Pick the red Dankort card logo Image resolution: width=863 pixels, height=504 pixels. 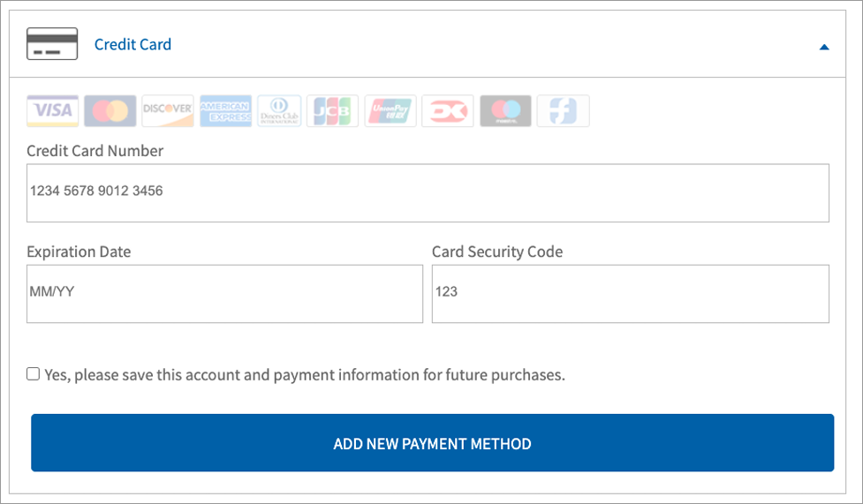[448, 110]
